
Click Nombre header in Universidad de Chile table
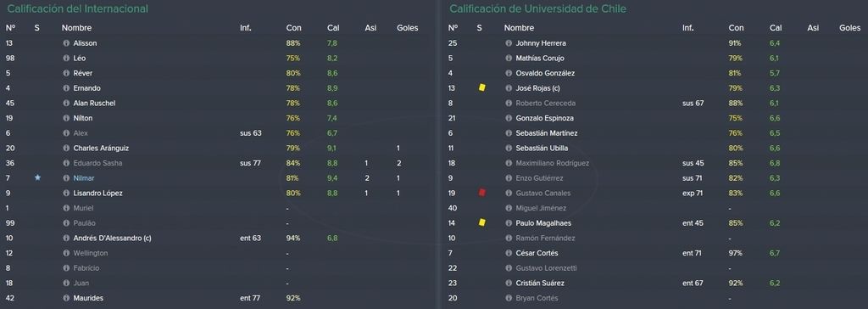520,28
